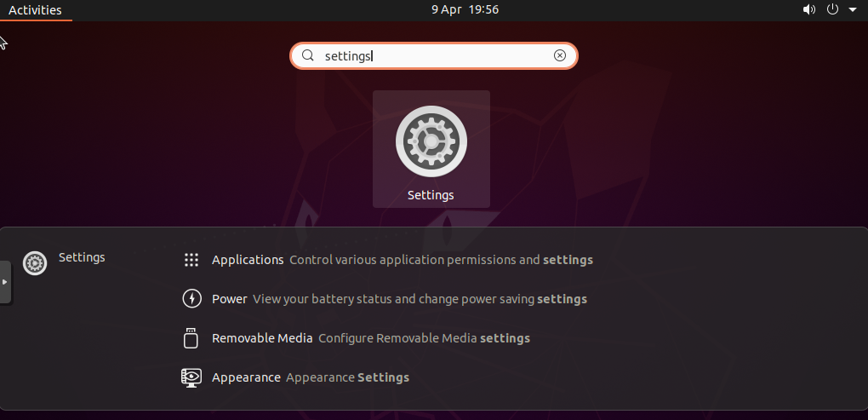Screen dimensions: 868x420
Task: Open the date and clock menu
Action: 465,10
